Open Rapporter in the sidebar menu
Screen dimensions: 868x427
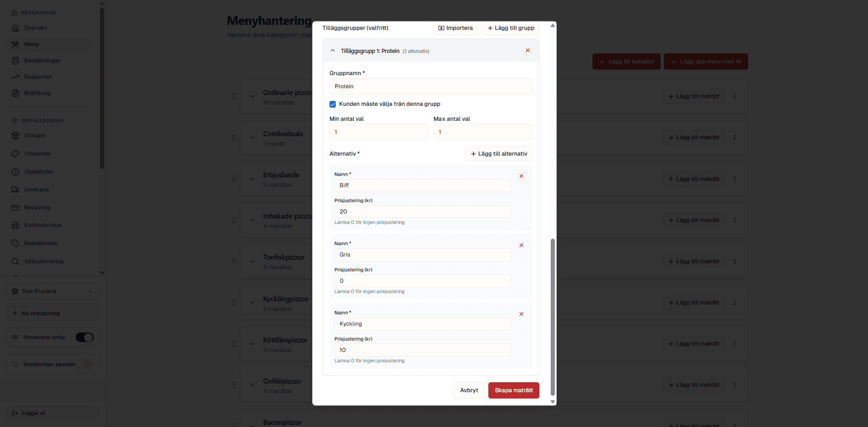[x=38, y=77]
